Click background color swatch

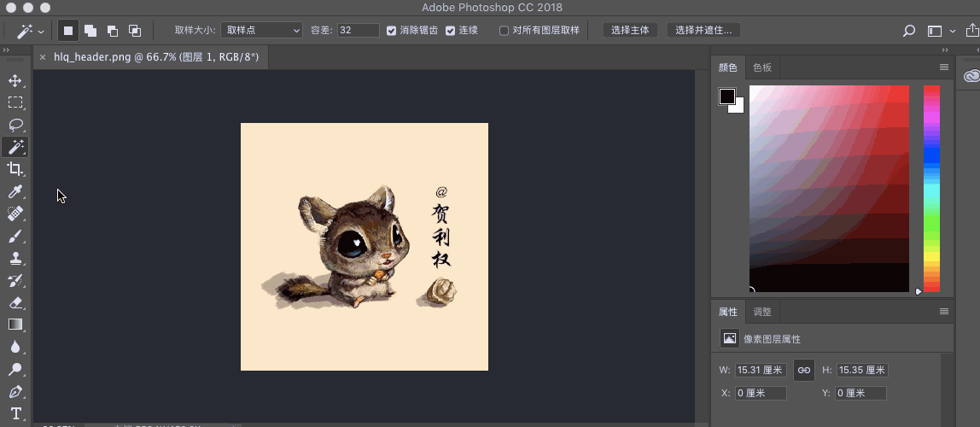click(739, 108)
